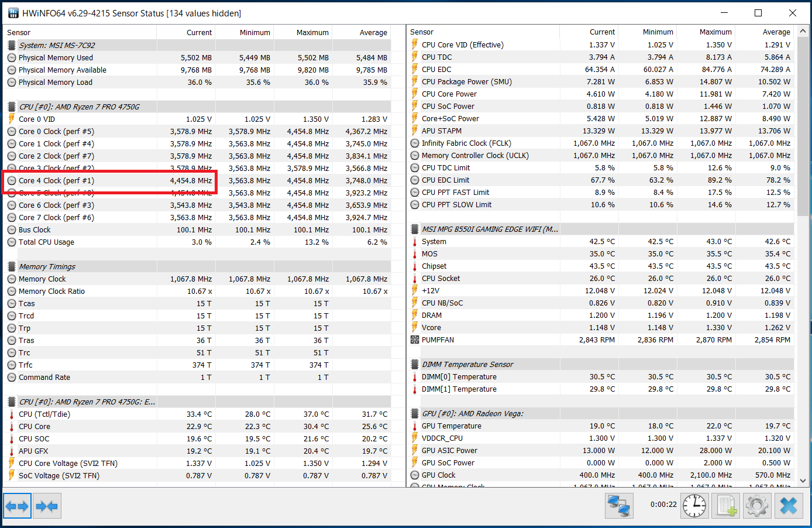Click the chip icon beside GPU [#0]: AMD Radeon Vega

click(415, 413)
